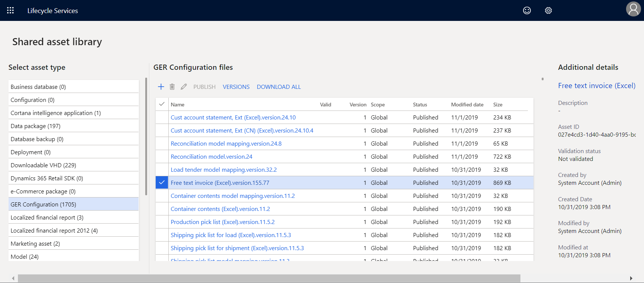Screen dimensions: 644x283
Task: Click the VERSIONS button
Action: pos(236,87)
